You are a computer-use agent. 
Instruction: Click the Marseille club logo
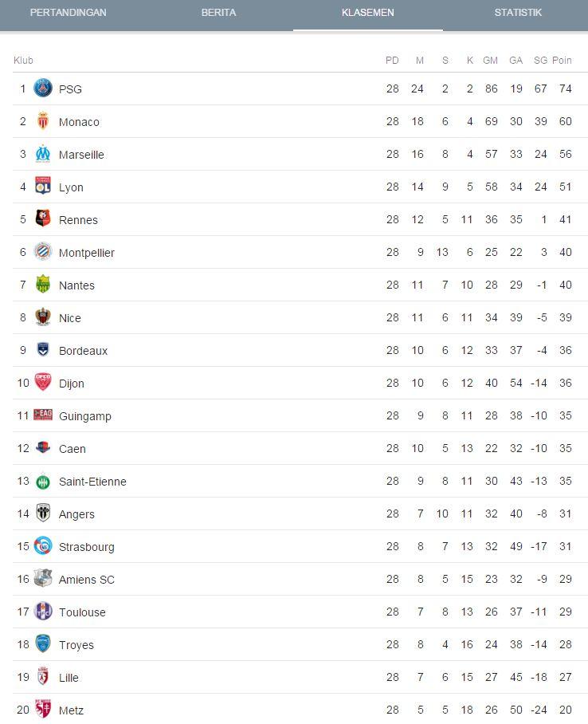point(43,154)
